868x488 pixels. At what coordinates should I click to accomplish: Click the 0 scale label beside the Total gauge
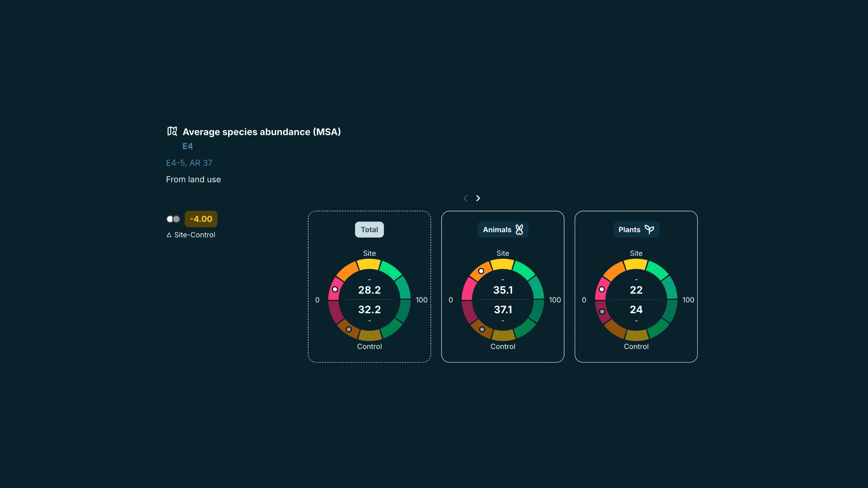click(x=317, y=300)
